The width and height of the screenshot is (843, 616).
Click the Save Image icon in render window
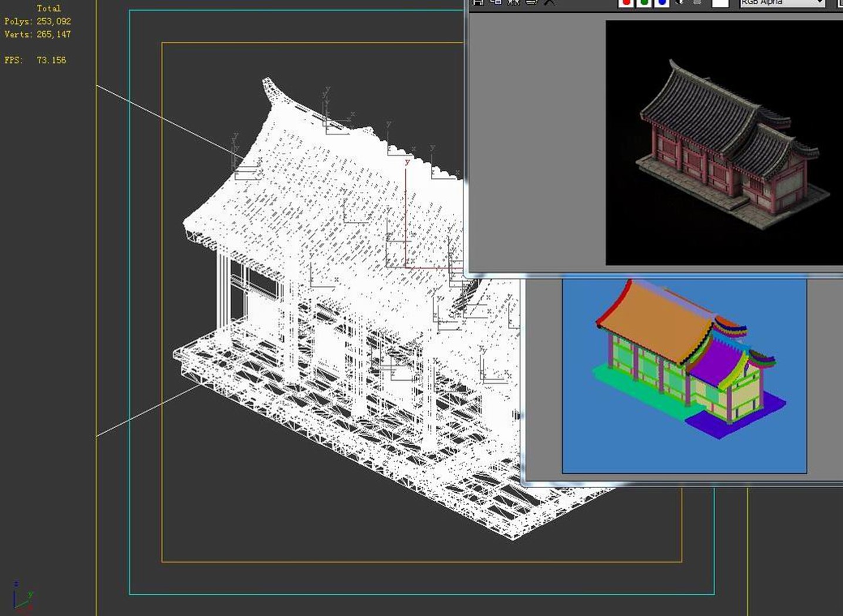click(478, 2)
